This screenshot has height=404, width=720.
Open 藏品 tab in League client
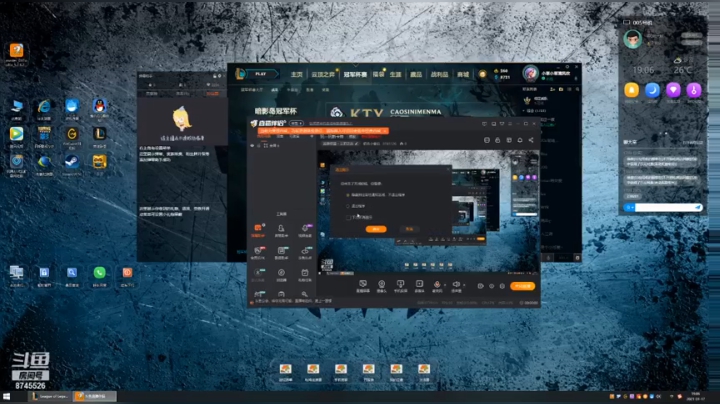tap(416, 74)
